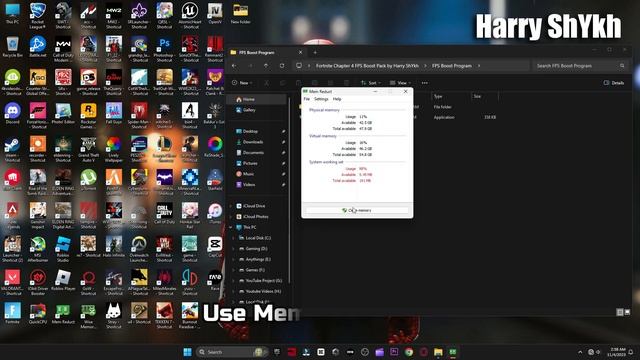640x360 pixels.
Task: Launch the Lively Wallpaper desktop icon
Action: click(x=113, y=149)
